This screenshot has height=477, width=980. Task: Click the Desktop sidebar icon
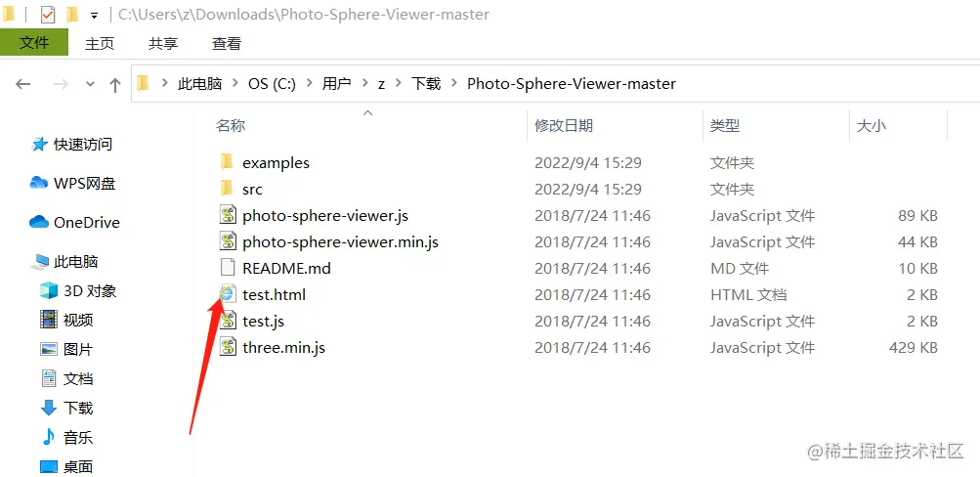(x=49, y=466)
